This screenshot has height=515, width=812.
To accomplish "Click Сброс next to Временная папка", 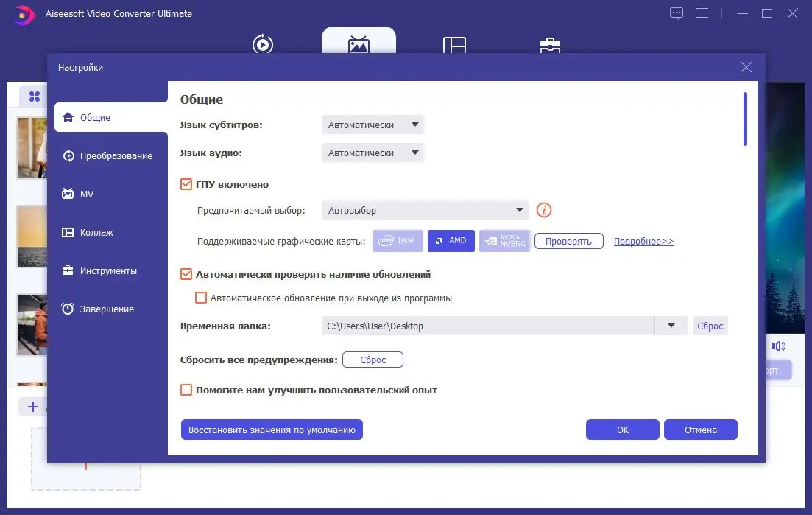I will click(x=710, y=326).
